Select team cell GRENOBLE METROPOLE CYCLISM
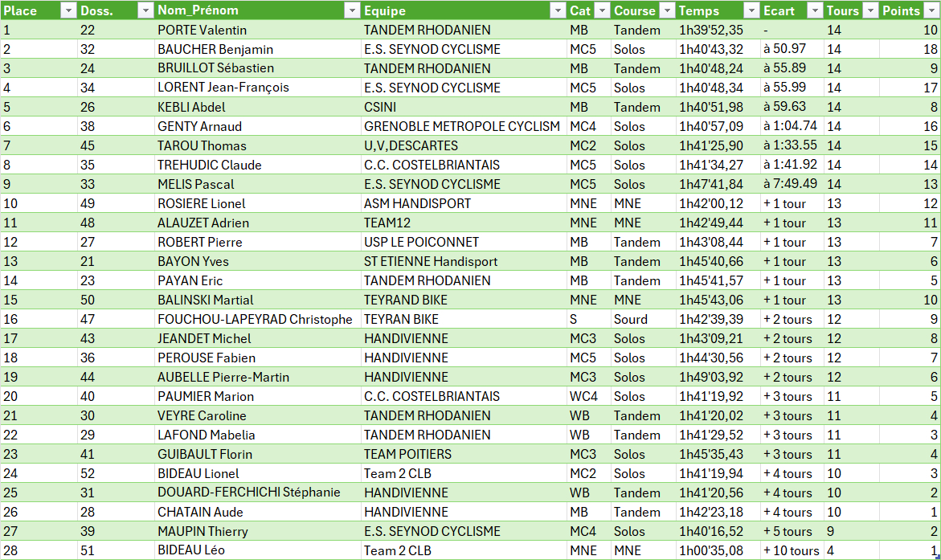This screenshot has height=560, width=941. pos(464,126)
